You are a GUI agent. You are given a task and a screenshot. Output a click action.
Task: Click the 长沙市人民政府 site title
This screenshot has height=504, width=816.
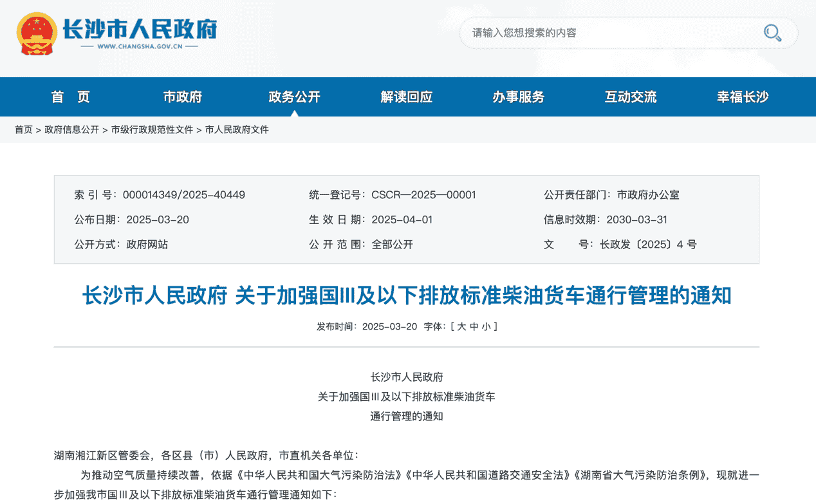[x=139, y=29]
